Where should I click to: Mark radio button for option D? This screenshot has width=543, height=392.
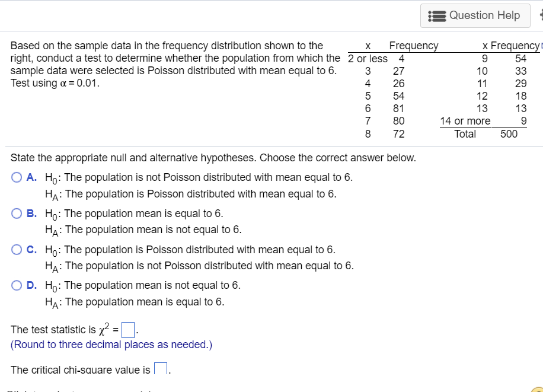tap(17, 286)
